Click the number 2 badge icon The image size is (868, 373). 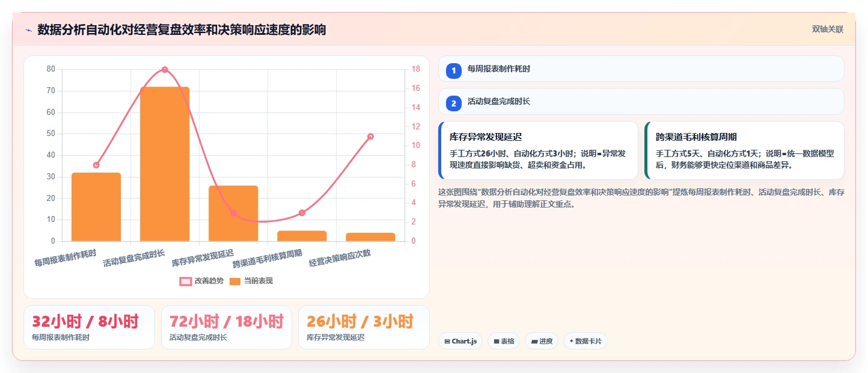coord(454,103)
